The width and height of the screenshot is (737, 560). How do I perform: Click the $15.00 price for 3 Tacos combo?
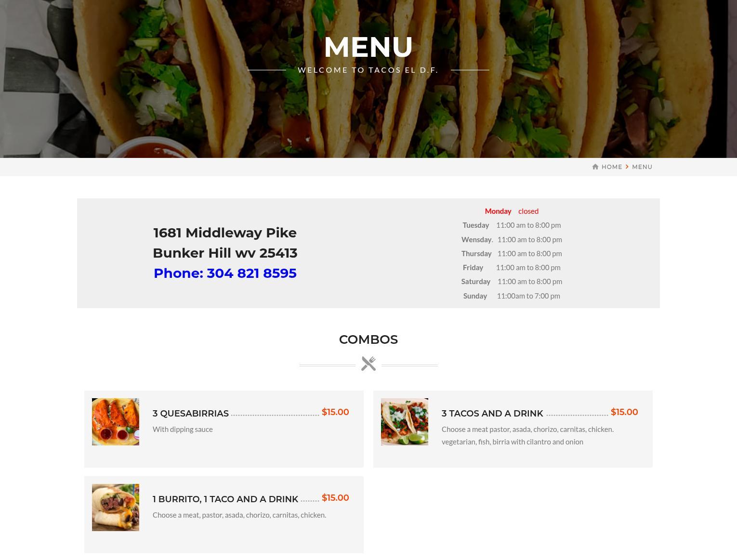(x=624, y=412)
